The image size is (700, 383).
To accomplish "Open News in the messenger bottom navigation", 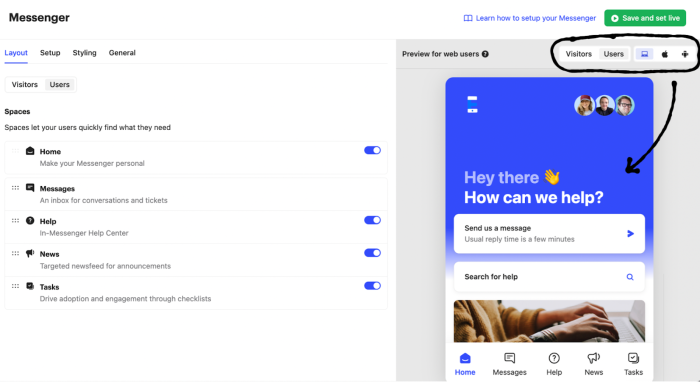I will 594,364.
